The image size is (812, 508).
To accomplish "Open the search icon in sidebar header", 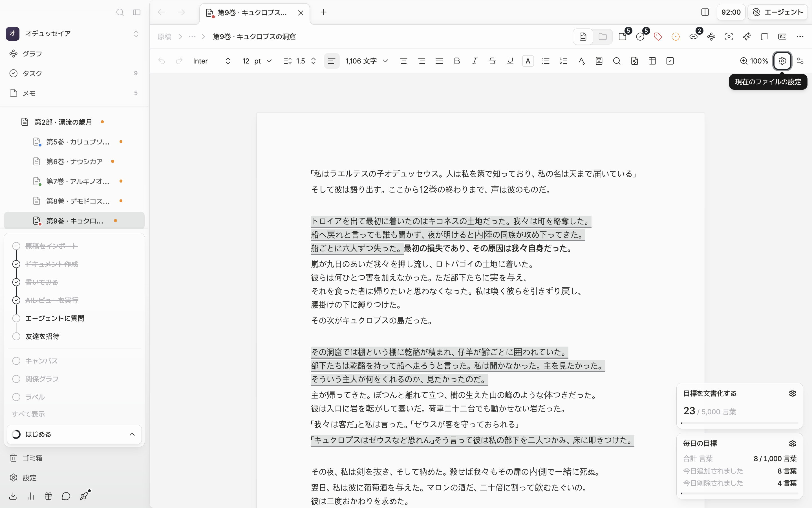I will [x=120, y=12].
